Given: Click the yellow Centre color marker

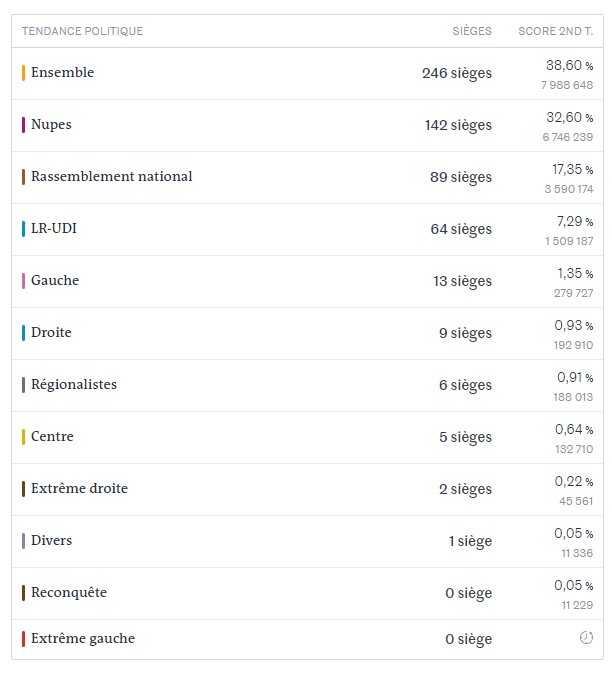Looking at the screenshot, I should tap(23, 437).
